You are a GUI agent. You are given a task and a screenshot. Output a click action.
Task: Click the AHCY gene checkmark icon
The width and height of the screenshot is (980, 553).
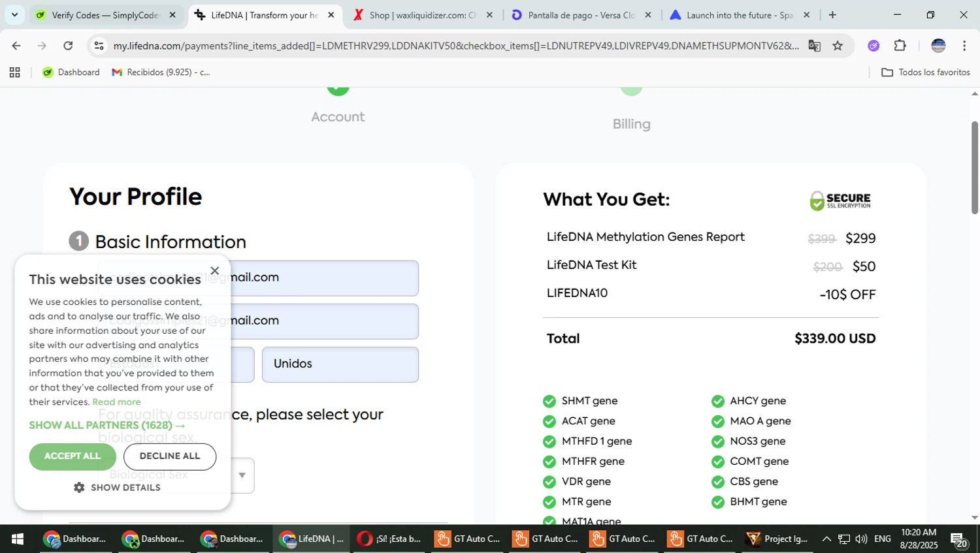(718, 402)
